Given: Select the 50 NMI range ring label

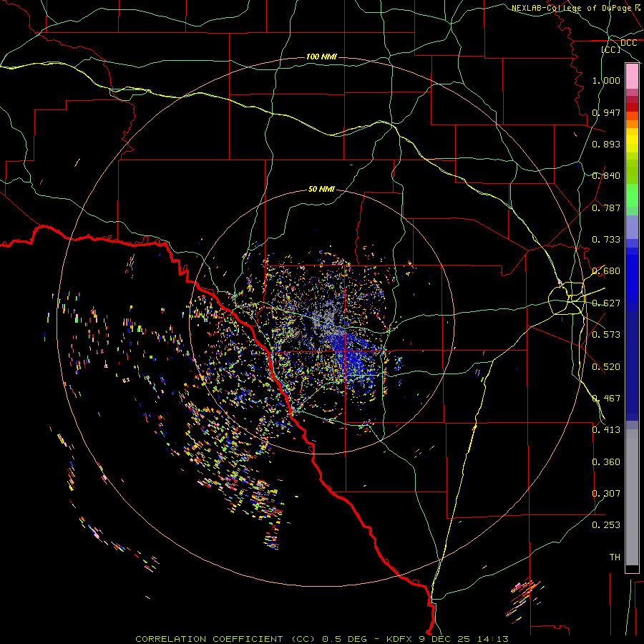Looking at the screenshot, I should [x=321, y=189].
